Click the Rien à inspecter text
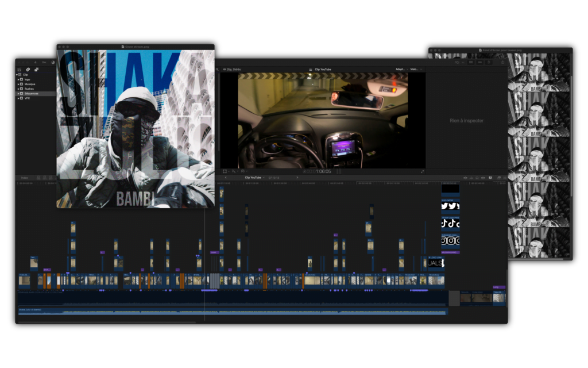588x368 pixels. click(x=466, y=121)
